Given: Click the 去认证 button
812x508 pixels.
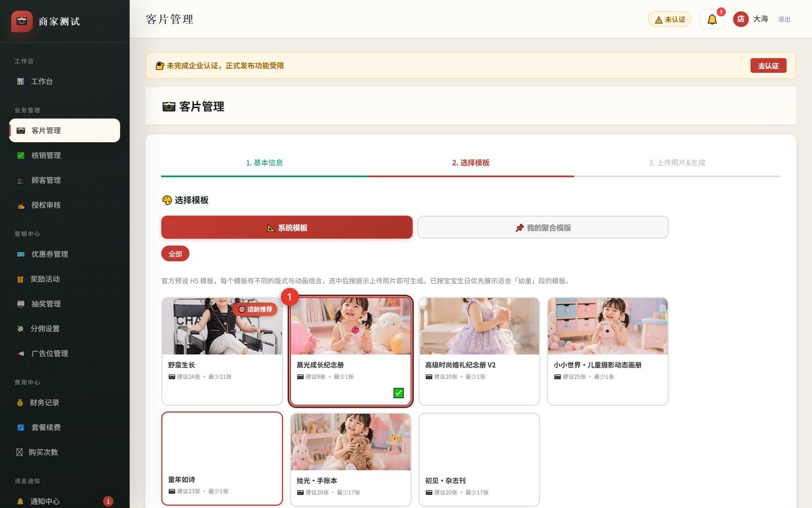Looking at the screenshot, I should click(769, 65).
